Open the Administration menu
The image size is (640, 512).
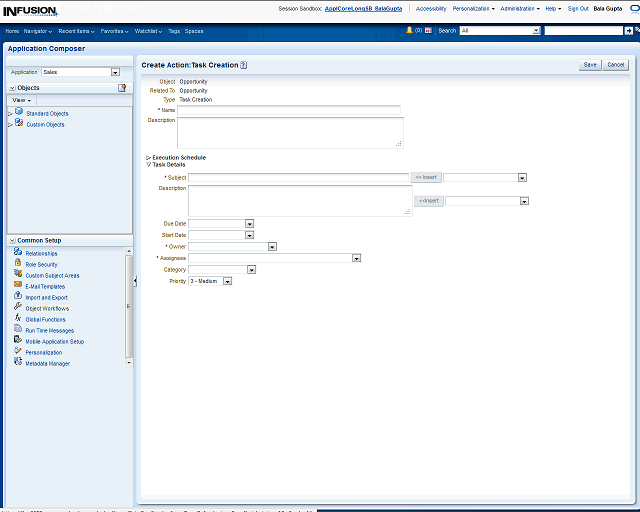[x=519, y=8]
